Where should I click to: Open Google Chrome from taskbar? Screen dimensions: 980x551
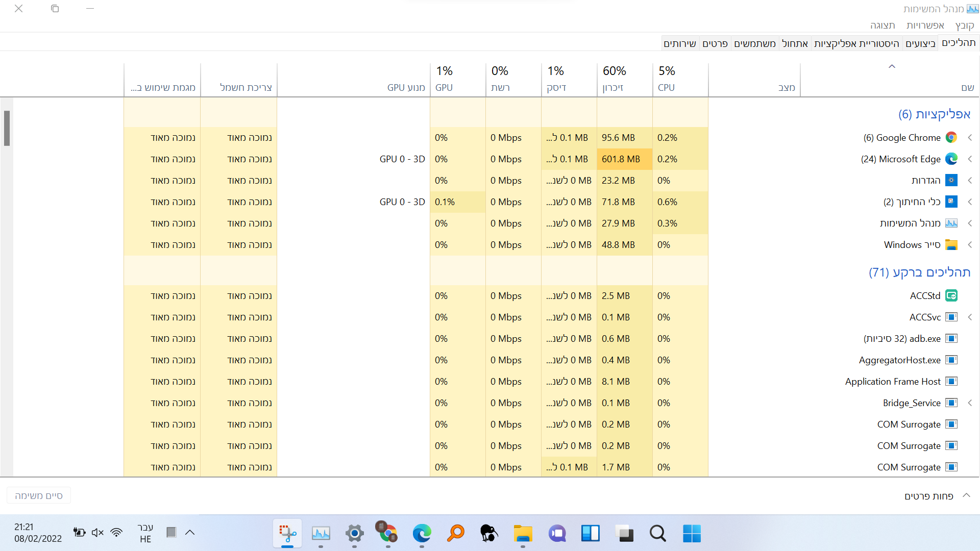tap(387, 534)
